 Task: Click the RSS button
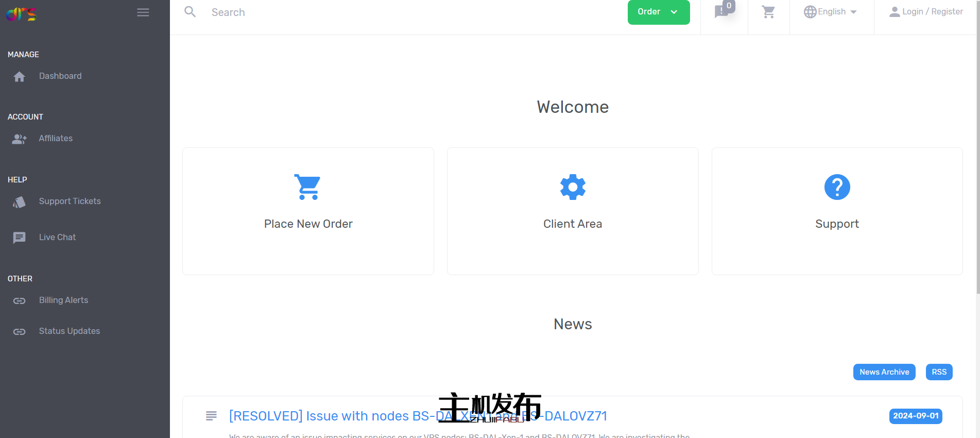click(939, 372)
